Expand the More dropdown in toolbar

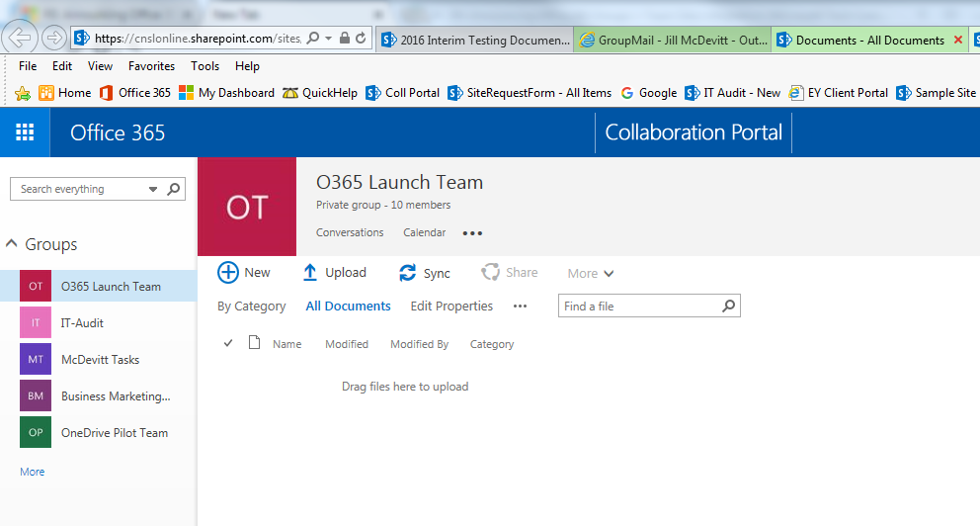point(591,273)
